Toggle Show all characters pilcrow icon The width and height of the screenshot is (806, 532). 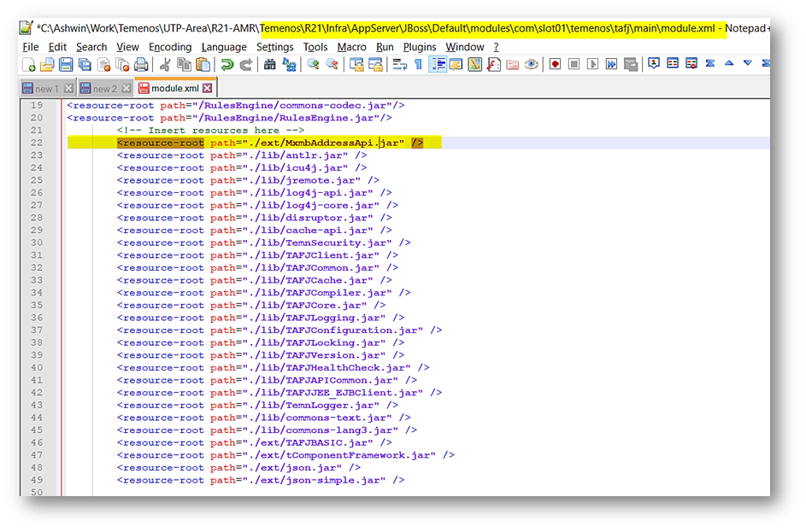[x=418, y=65]
